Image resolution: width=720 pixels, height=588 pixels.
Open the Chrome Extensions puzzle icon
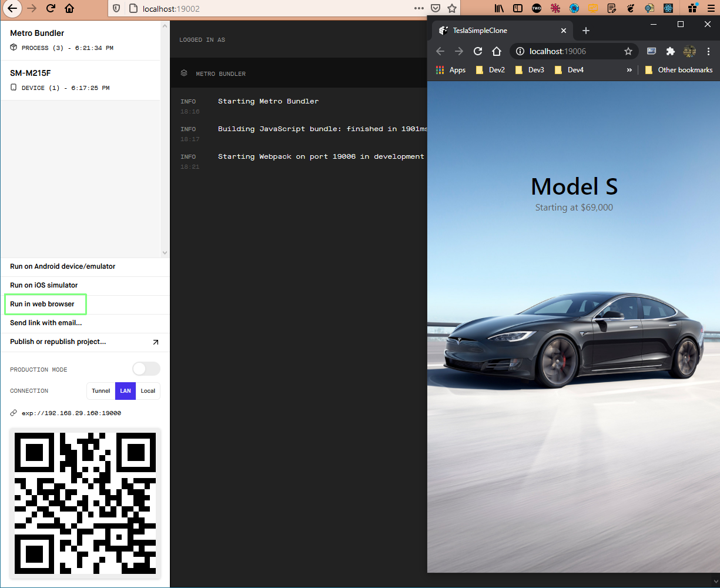point(670,51)
